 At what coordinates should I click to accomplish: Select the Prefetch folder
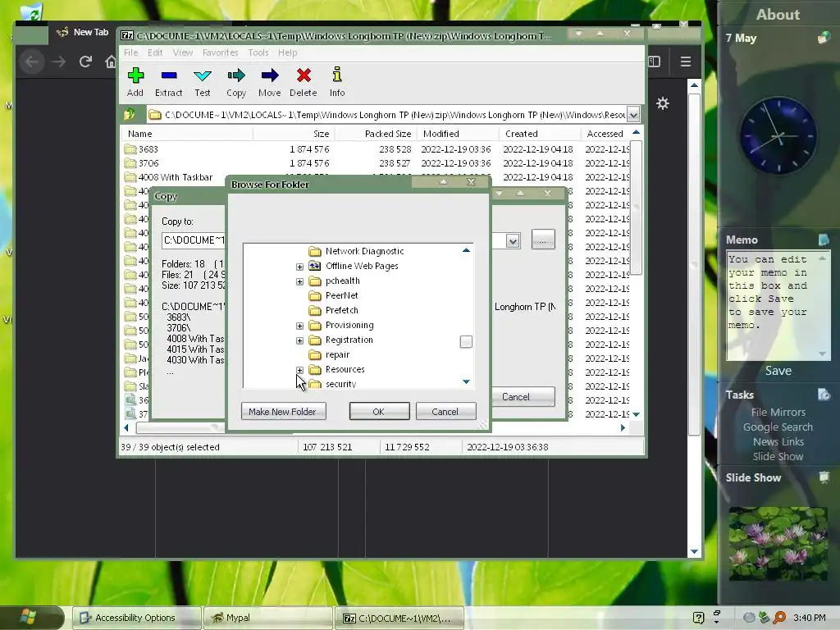click(x=342, y=310)
